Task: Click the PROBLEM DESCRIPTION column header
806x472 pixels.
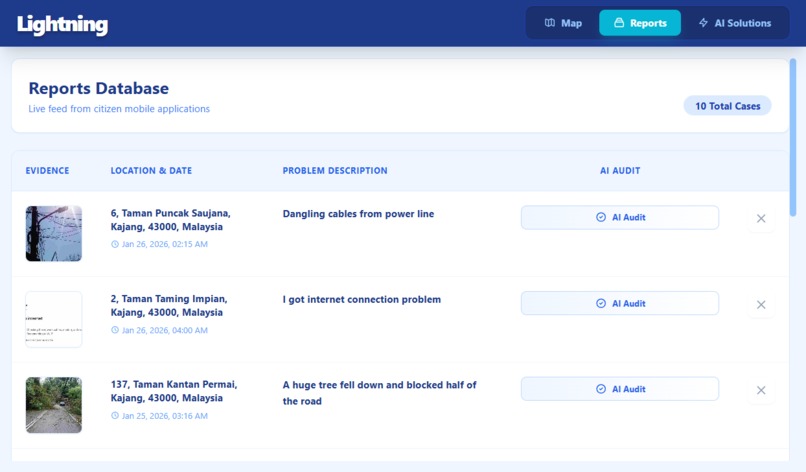Action: [335, 171]
